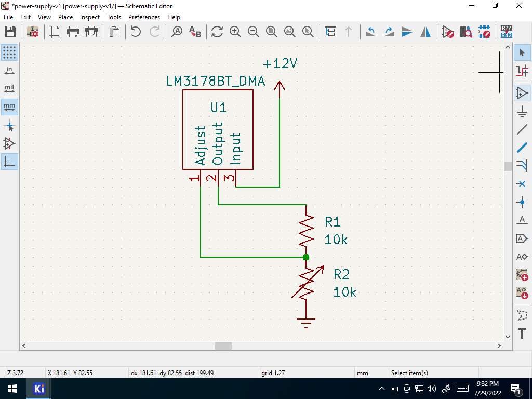Rotate selection counterclockwise

tap(370, 32)
